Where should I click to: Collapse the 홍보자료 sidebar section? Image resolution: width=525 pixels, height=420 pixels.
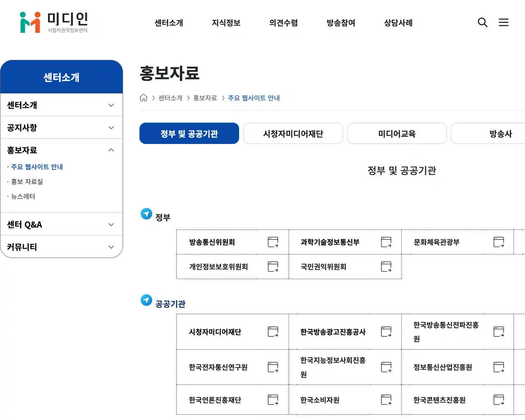111,150
